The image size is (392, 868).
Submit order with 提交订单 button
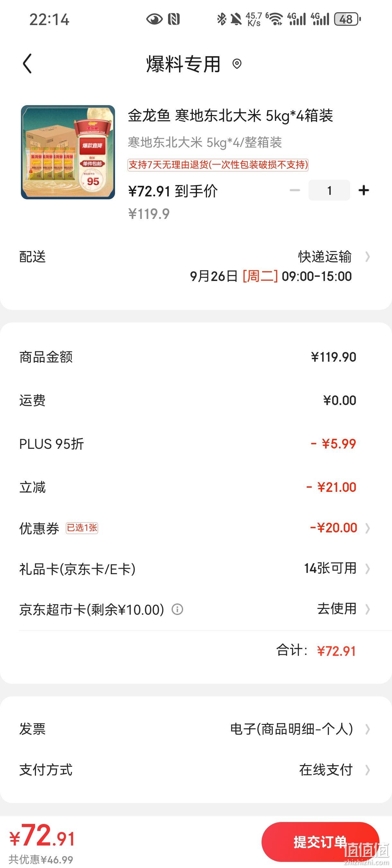point(320,842)
